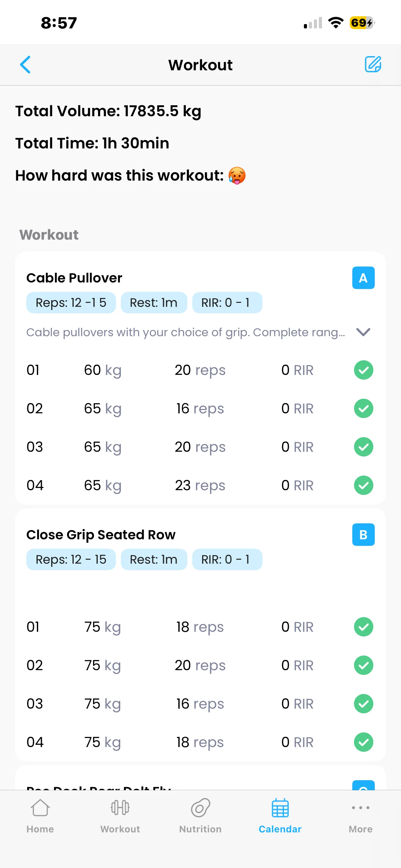
Task: Expand truncated Cable pullovers description text
Action: [x=186, y=332]
